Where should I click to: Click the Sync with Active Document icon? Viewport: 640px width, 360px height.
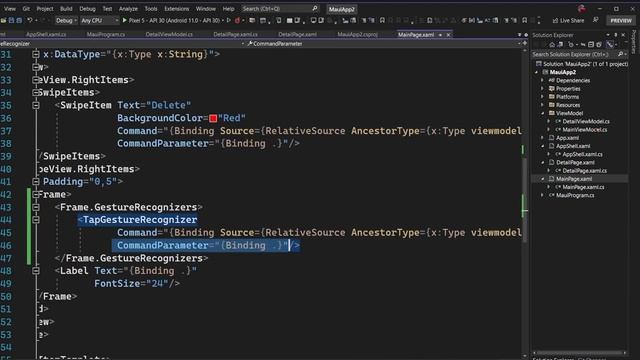coord(583,44)
